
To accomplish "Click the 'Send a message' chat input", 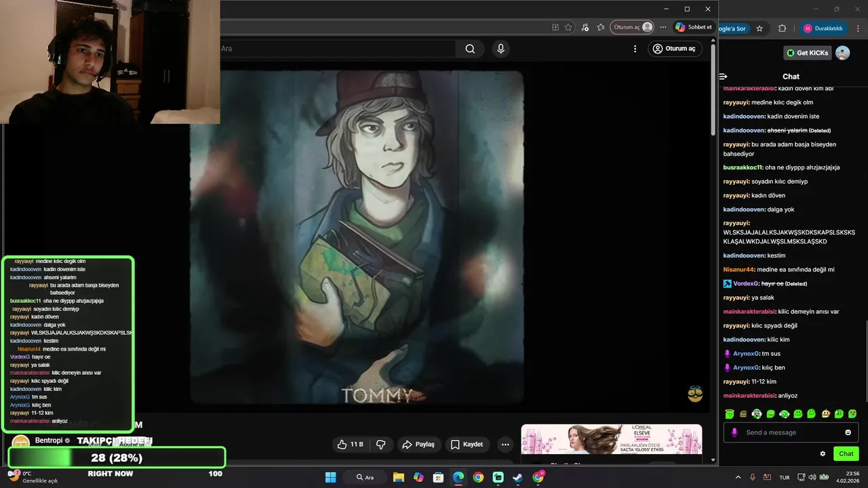I will coord(791,432).
